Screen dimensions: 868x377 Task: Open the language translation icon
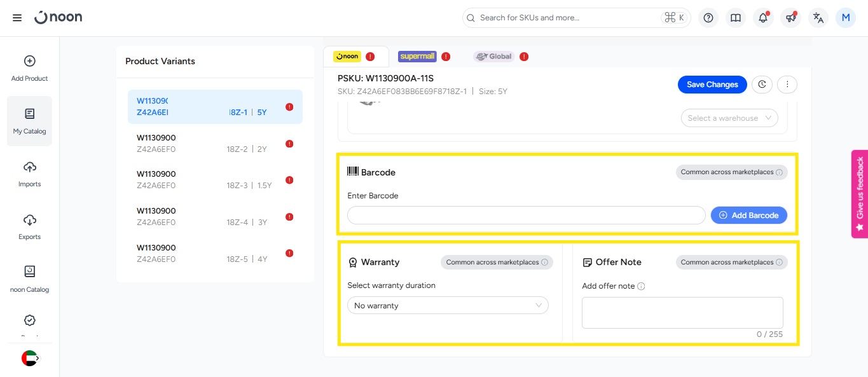[818, 18]
